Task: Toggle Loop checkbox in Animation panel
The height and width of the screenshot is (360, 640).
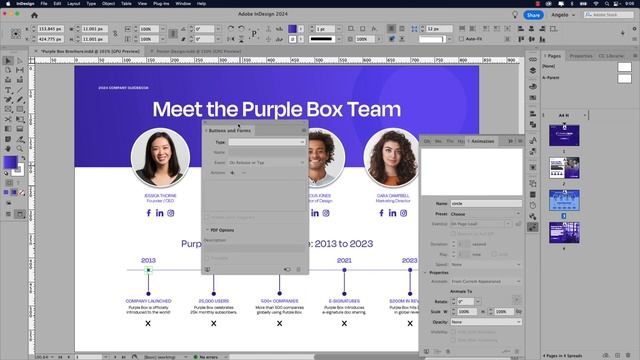Action: point(494,254)
